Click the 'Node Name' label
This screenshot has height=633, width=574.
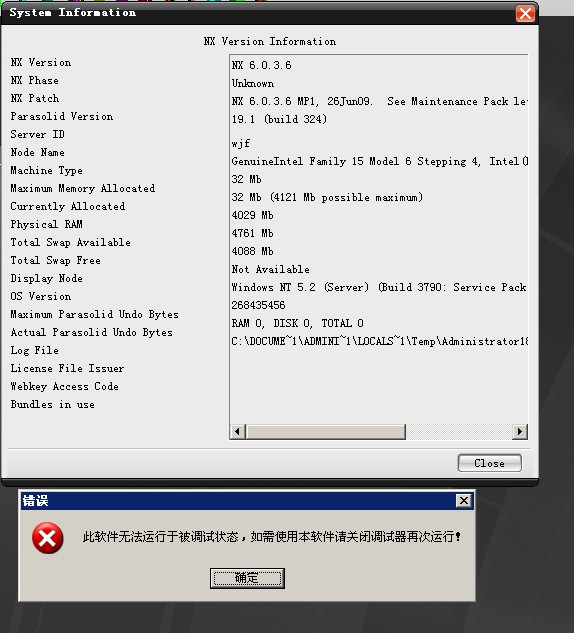[x=38, y=153]
